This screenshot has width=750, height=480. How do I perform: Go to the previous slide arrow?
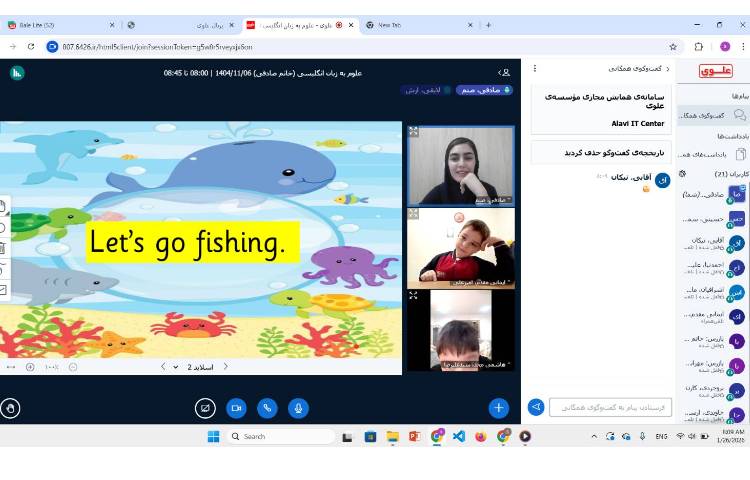[226, 367]
